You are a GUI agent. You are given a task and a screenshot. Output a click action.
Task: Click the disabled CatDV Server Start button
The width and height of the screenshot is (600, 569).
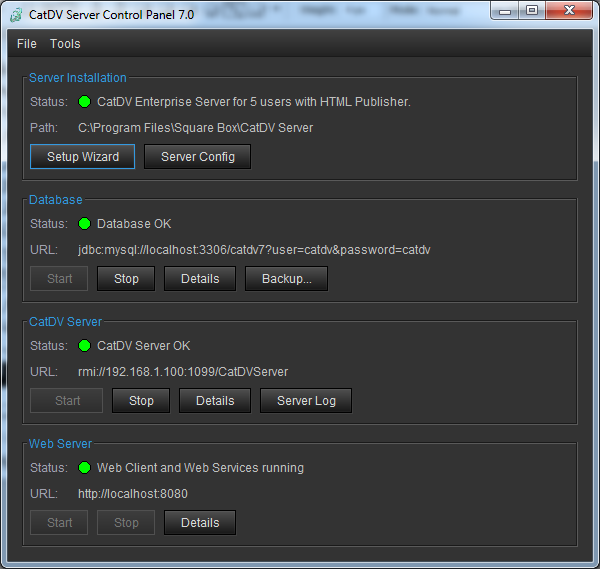[x=67, y=401]
